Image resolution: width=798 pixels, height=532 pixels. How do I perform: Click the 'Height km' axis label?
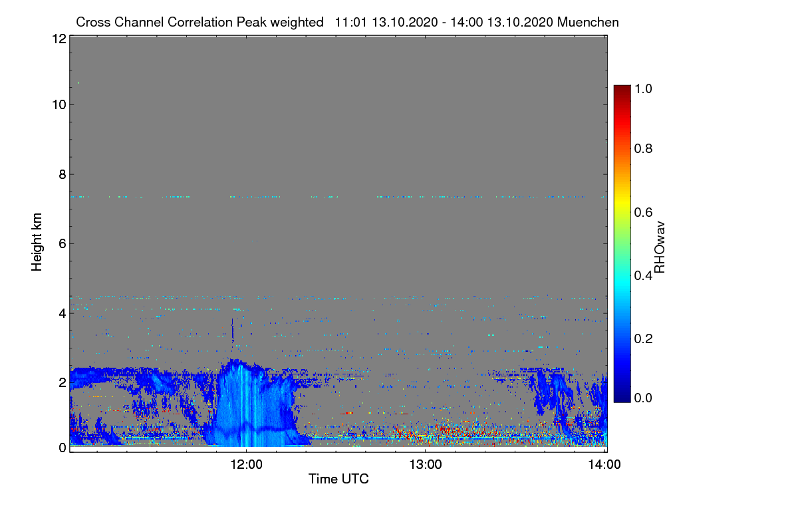[x=37, y=243]
